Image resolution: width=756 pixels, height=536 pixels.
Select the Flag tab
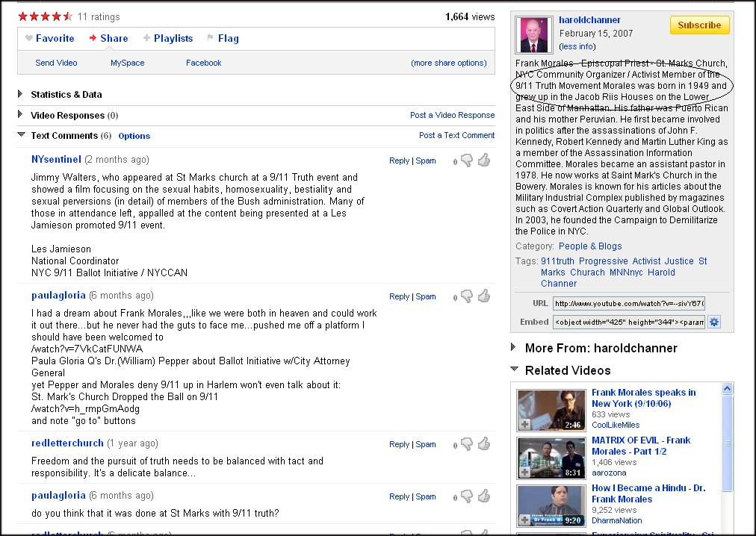tap(228, 38)
